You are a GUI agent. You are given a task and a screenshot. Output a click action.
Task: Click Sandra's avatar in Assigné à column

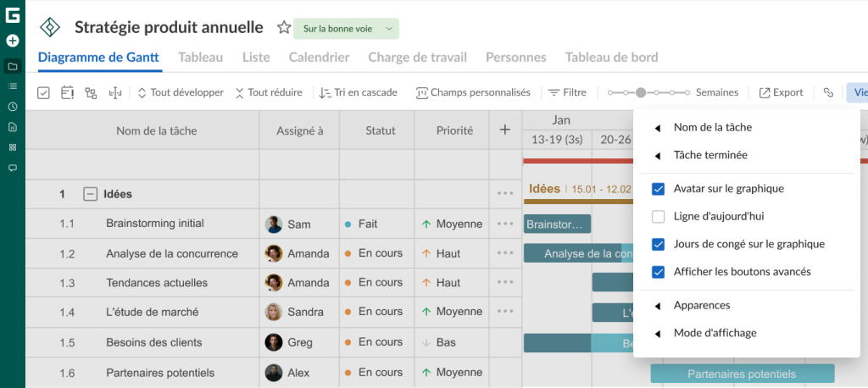[274, 312]
